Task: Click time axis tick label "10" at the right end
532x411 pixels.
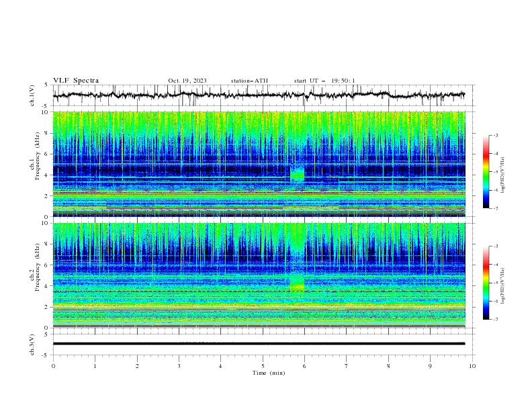Action: tap(472, 366)
